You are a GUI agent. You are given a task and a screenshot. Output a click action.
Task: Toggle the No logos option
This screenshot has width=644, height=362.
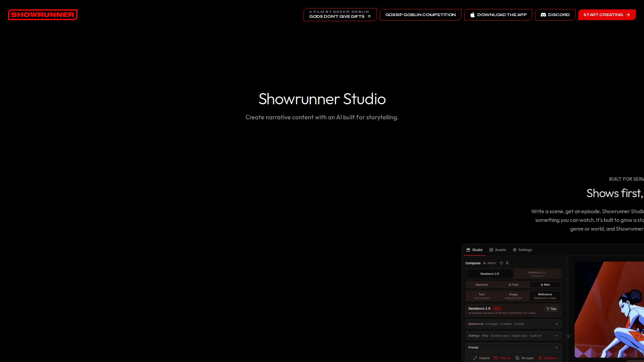click(525, 358)
